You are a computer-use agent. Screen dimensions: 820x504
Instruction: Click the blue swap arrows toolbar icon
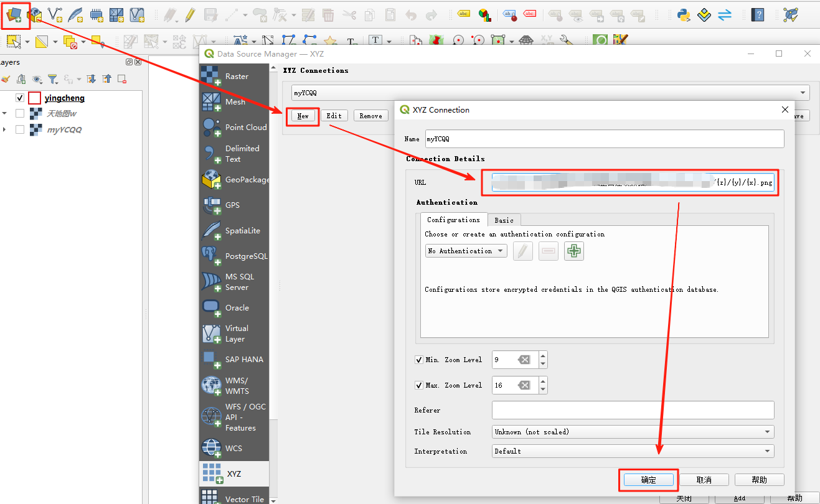tap(724, 14)
